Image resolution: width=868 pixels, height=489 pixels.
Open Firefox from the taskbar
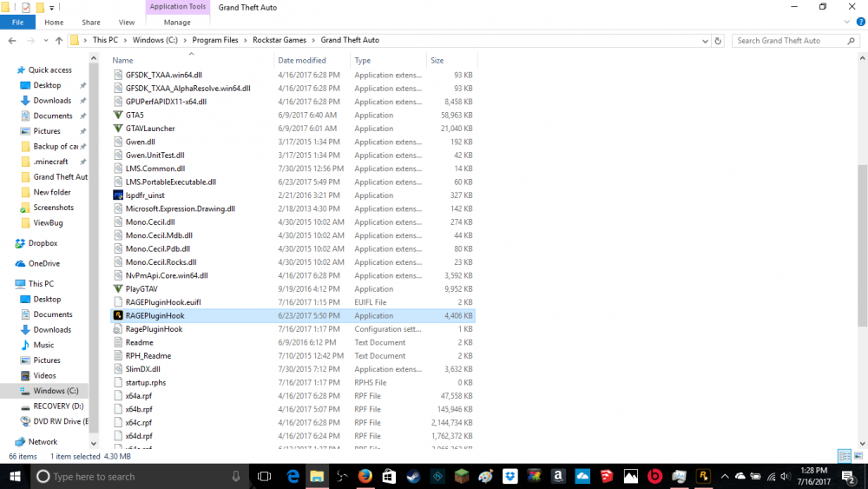point(365,476)
